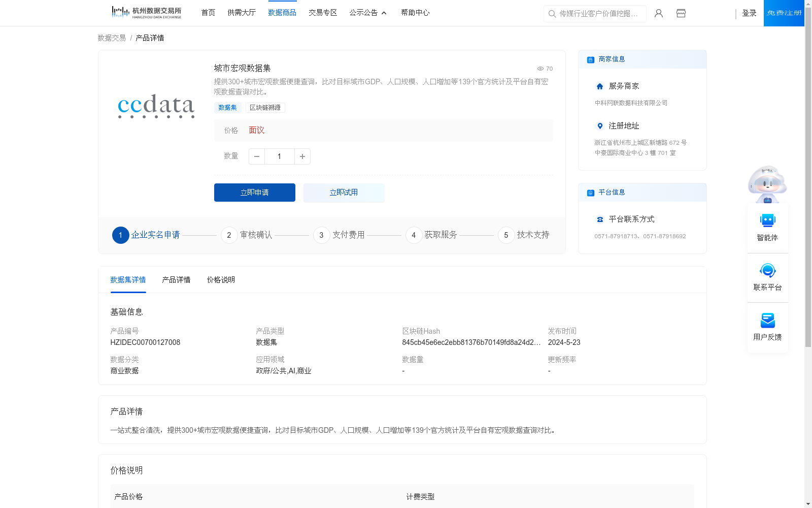Click step 3 支付费用

(339, 235)
